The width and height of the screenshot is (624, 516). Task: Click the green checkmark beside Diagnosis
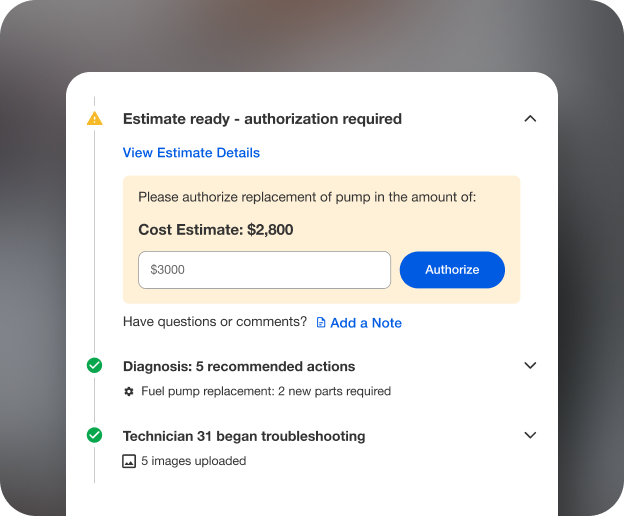(94, 366)
